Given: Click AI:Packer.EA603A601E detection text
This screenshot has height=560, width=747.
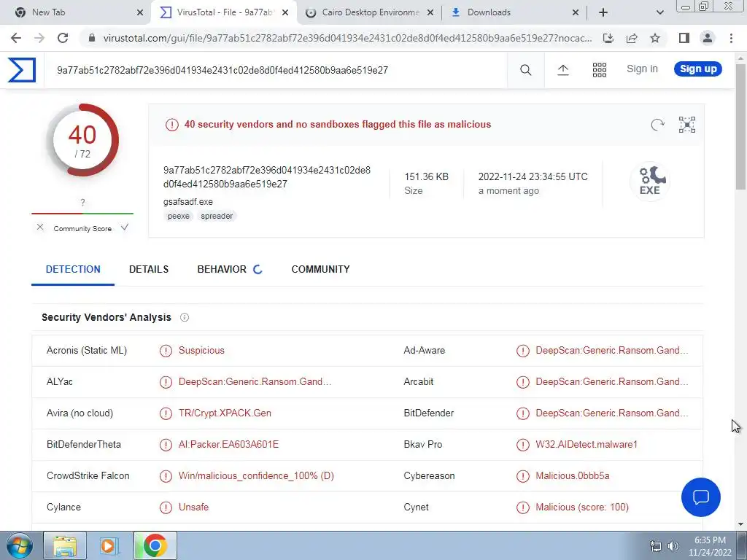Looking at the screenshot, I should 228,444.
